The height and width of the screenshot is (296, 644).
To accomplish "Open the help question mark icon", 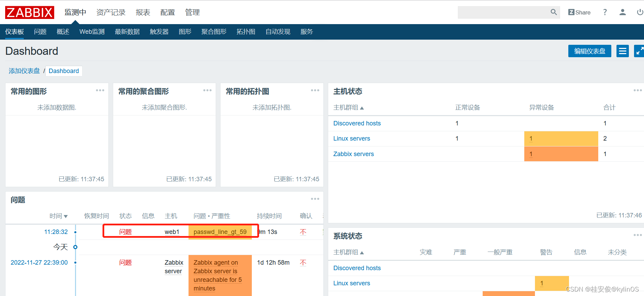I will point(605,12).
